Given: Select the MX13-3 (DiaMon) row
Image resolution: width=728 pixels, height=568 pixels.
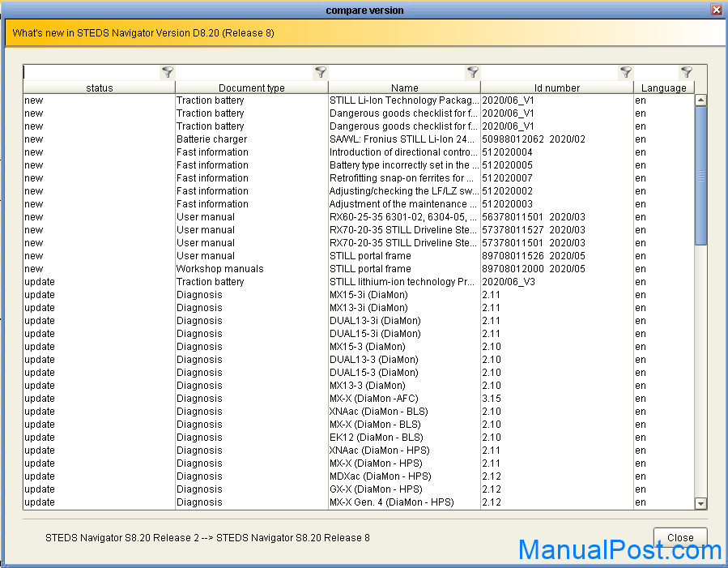Looking at the screenshot, I should pos(359,386).
